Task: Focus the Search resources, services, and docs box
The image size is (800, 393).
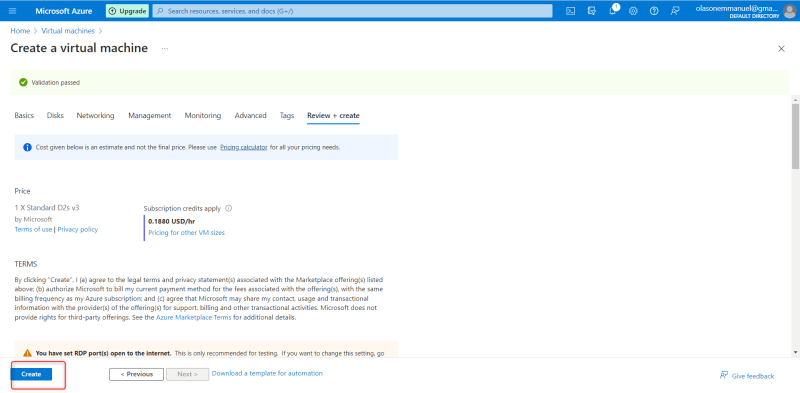Action: [352, 11]
